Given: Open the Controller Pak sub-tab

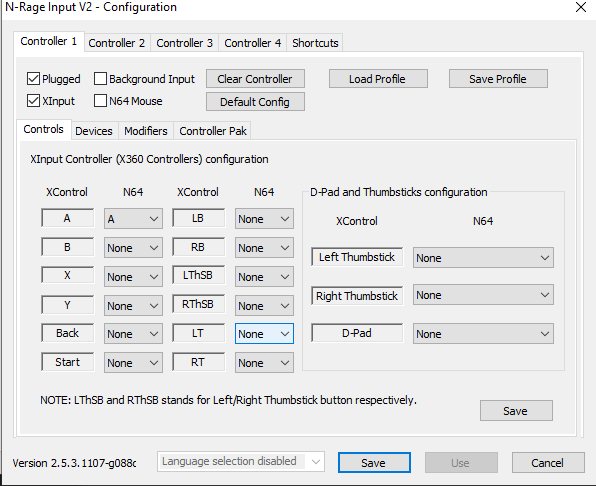Looking at the screenshot, I should tap(213, 131).
